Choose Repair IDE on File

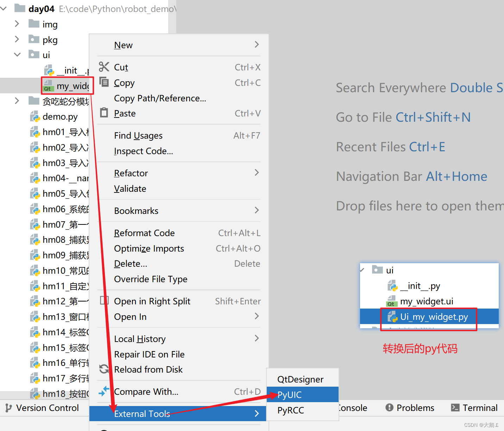[x=179, y=354]
